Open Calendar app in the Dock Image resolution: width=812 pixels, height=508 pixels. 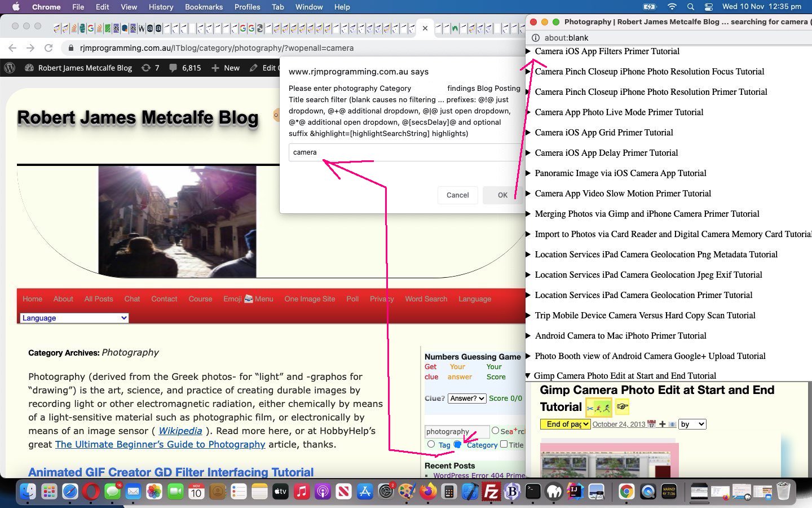(196, 492)
